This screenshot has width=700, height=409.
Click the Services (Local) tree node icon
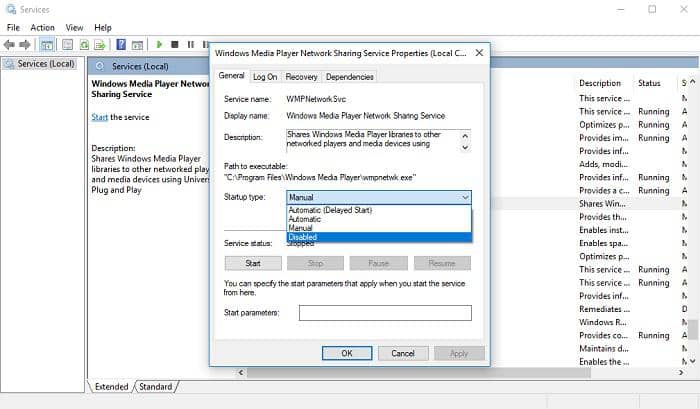coord(10,64)
